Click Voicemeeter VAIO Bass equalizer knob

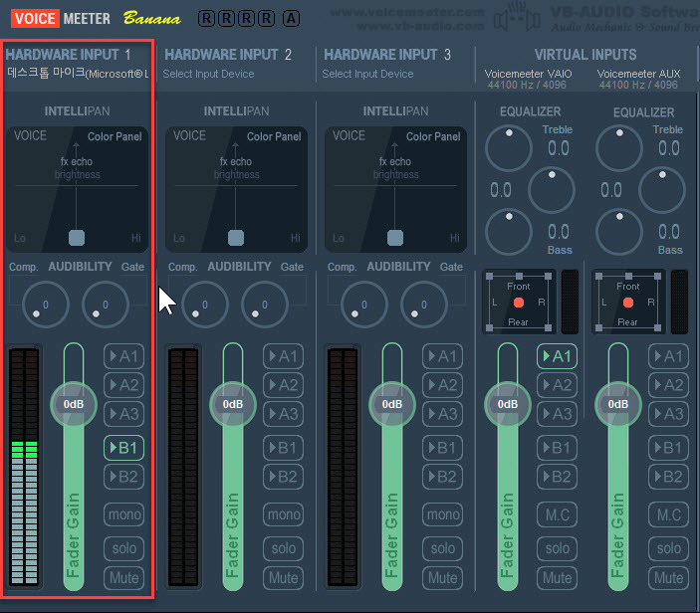(x=509, y=232)
